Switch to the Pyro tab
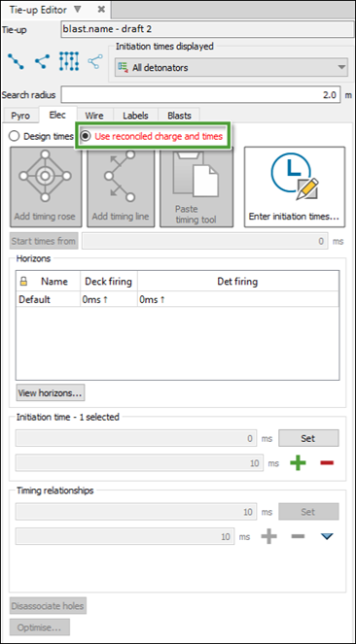The image size is (356, 644). point(20,116)
